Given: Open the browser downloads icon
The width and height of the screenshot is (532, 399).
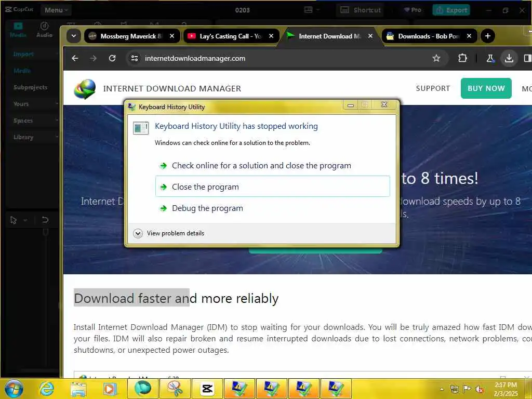Looking at the screenshot, I should click(509, 58).
